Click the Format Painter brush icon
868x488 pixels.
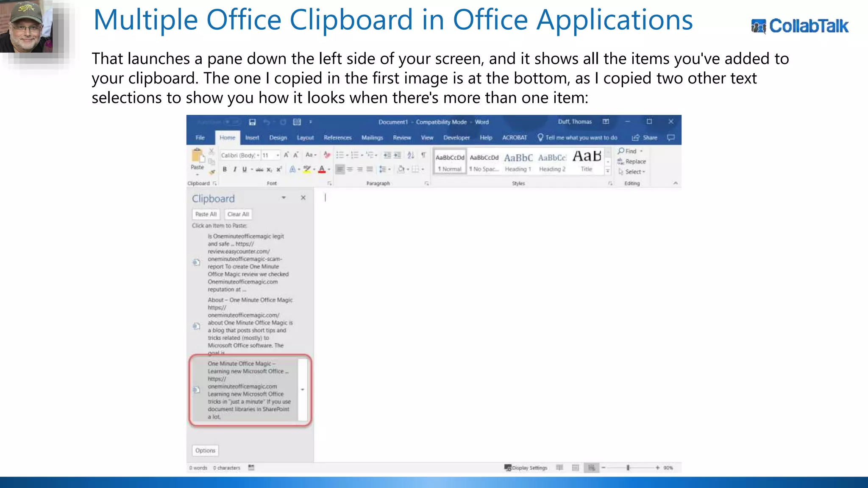[x=212, y=172]
